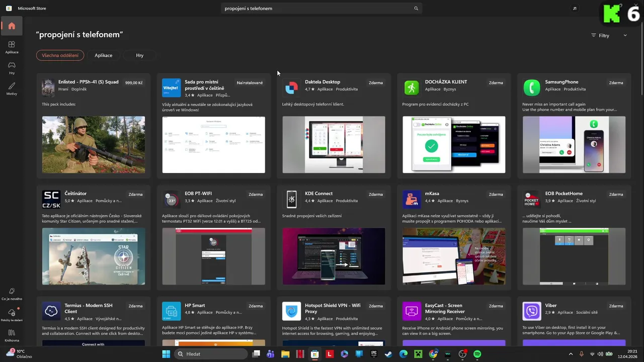This screenshot has height=362, width=644.
Task: Click the Termius app icon
Action: click(x=51, y=311)
